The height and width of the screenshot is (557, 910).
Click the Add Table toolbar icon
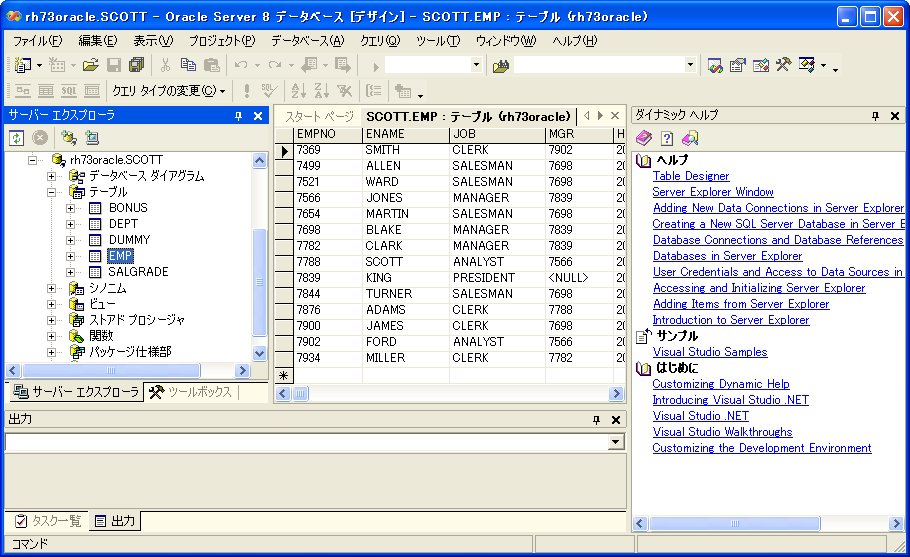click(403, 91)
